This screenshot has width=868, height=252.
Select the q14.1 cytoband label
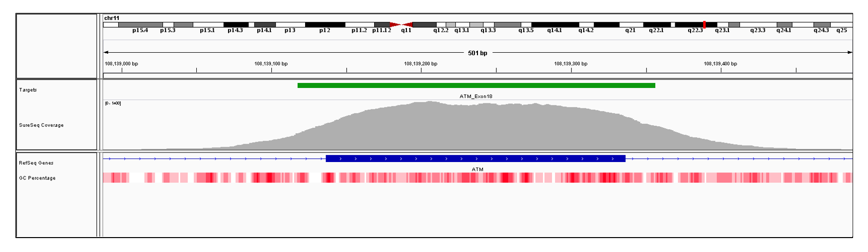click(x=554, y=30)
